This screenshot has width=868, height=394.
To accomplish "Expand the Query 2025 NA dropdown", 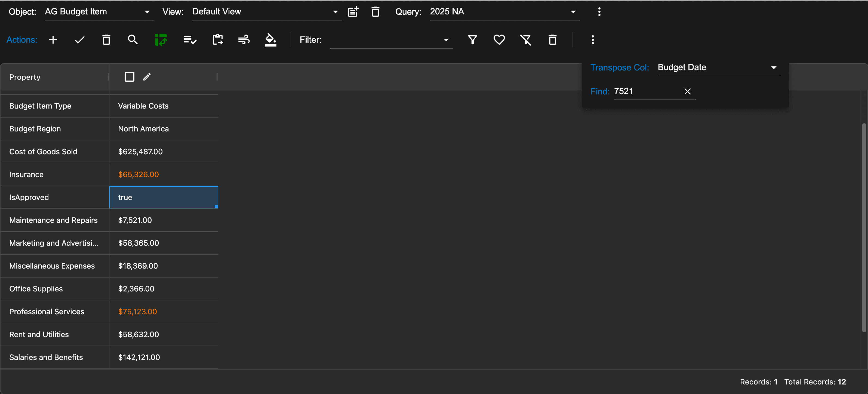I will 504,12.
